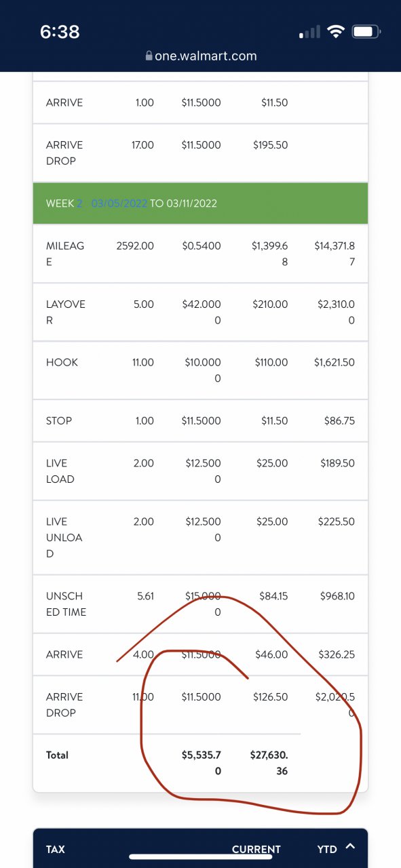Tap the HOOK earnings row
The image size is (401, 868).
point(200,370)
